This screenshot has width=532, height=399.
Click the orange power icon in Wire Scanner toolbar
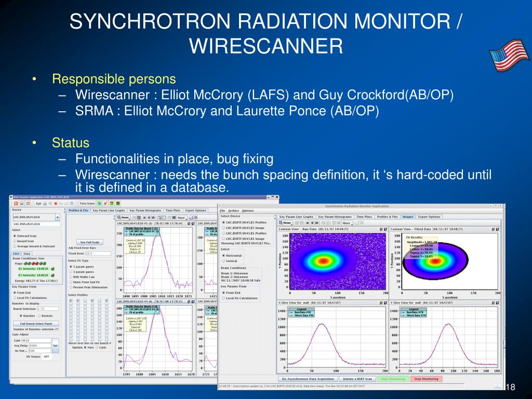16,203
